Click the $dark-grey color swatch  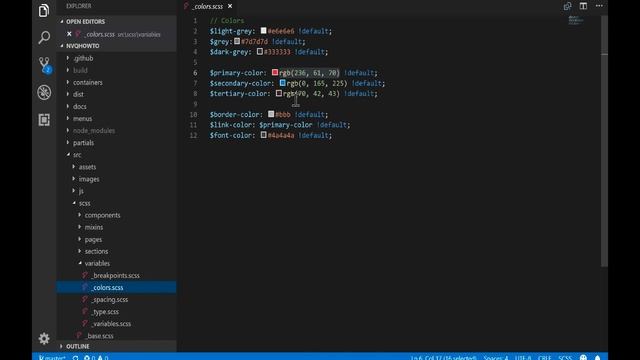260,51
